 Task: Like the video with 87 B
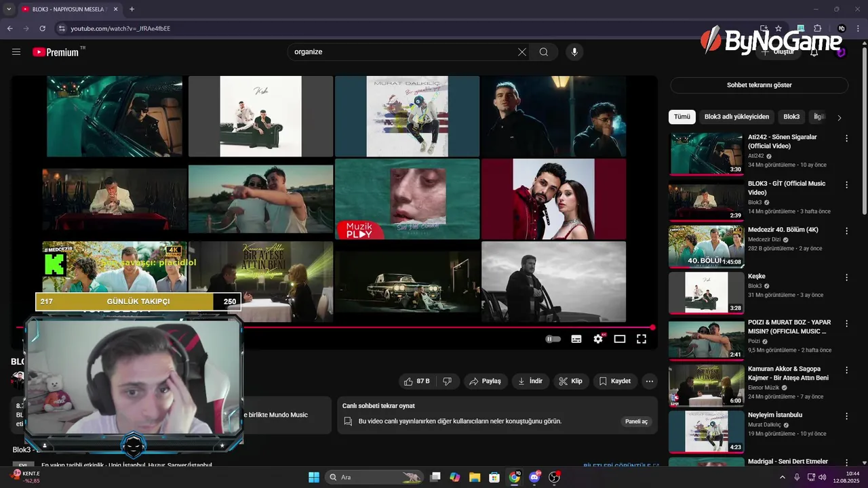(x=418, y=382)
